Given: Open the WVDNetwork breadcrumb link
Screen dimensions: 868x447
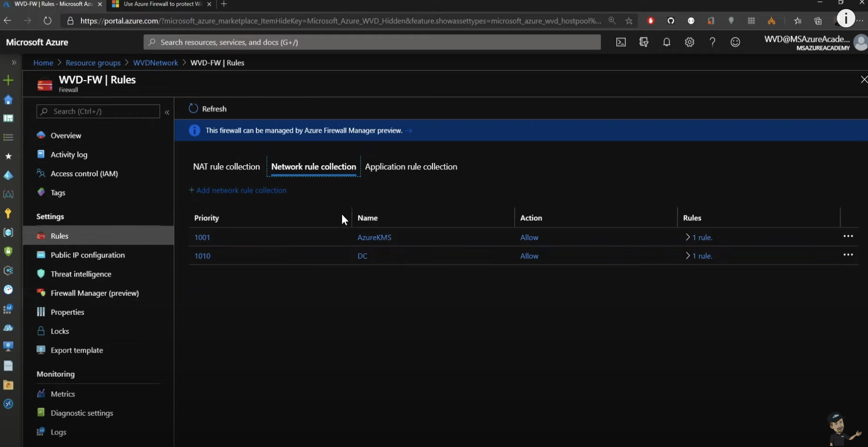Looking at the screenshot, I should pos(155,63).
